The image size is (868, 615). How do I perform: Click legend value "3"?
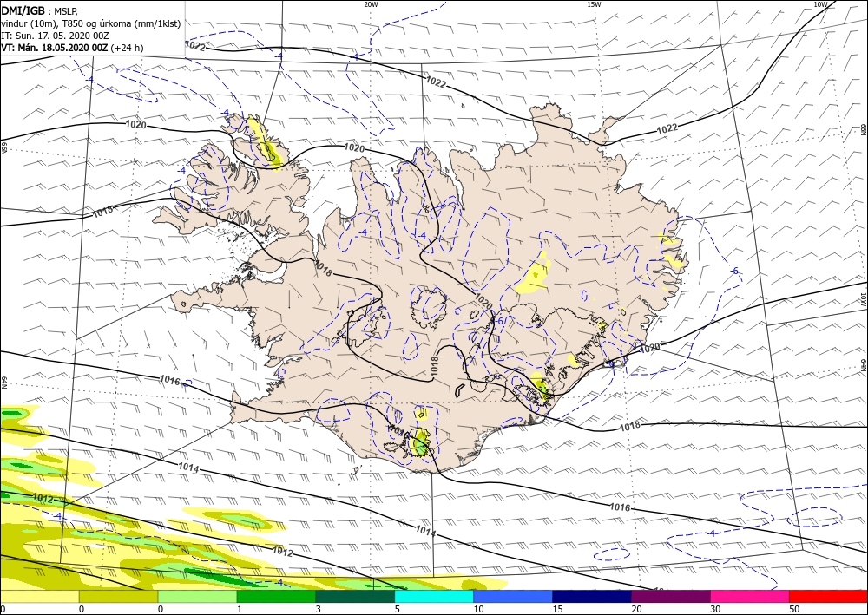point(319,609)
